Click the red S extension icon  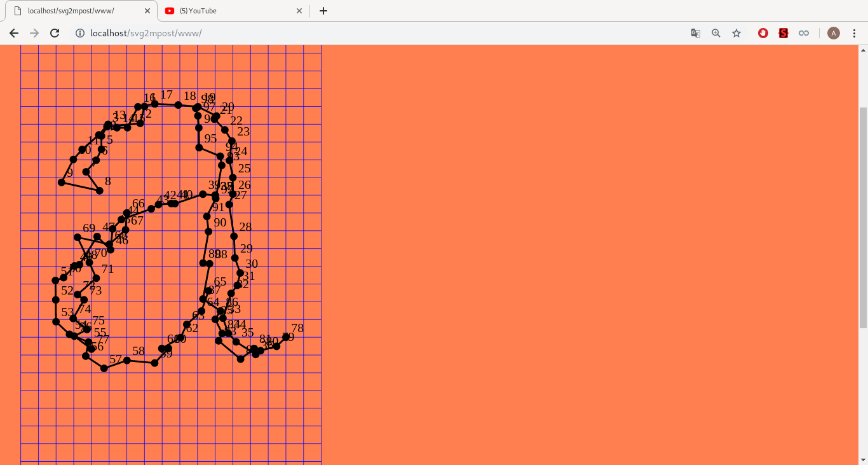(x=783, y=33)
